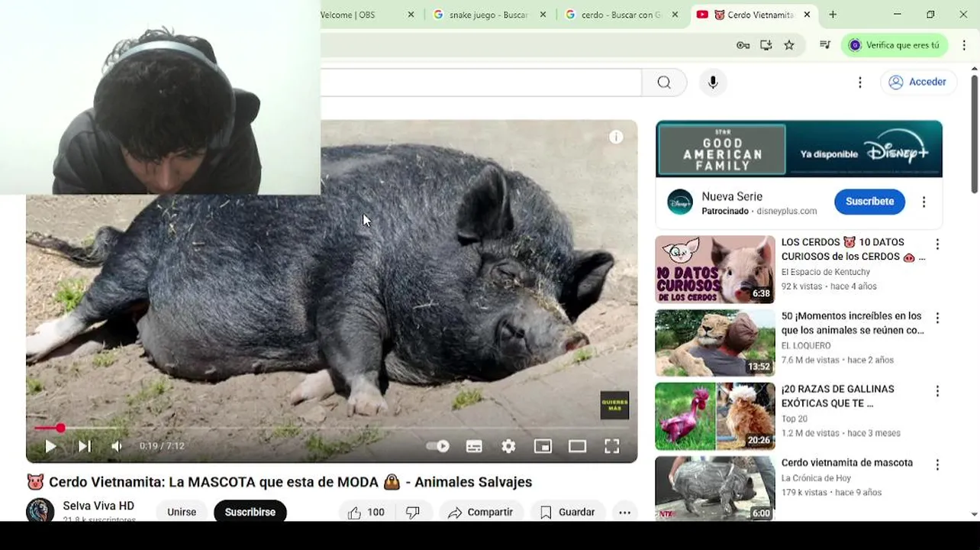Click El Espacio de Kentuchy channel

tap(826, 272)
